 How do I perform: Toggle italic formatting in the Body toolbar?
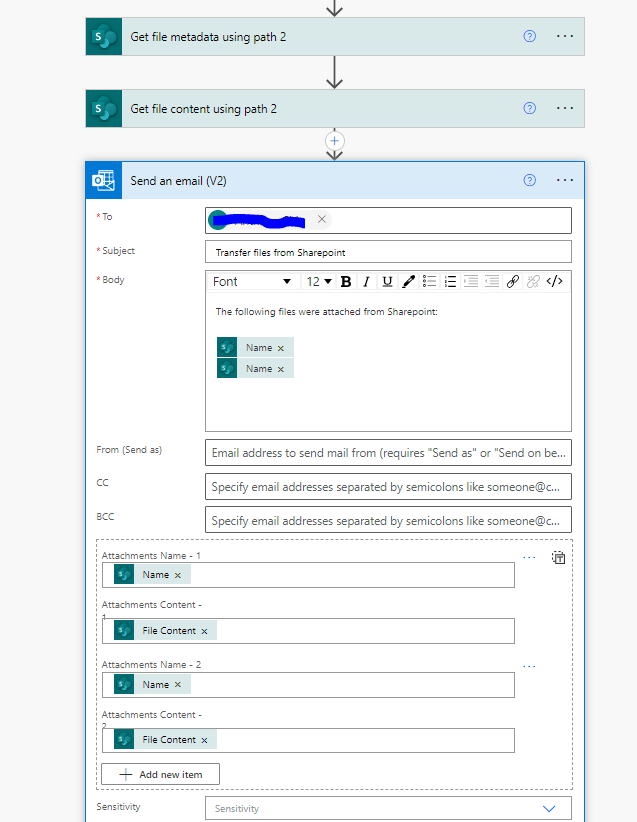367,282
